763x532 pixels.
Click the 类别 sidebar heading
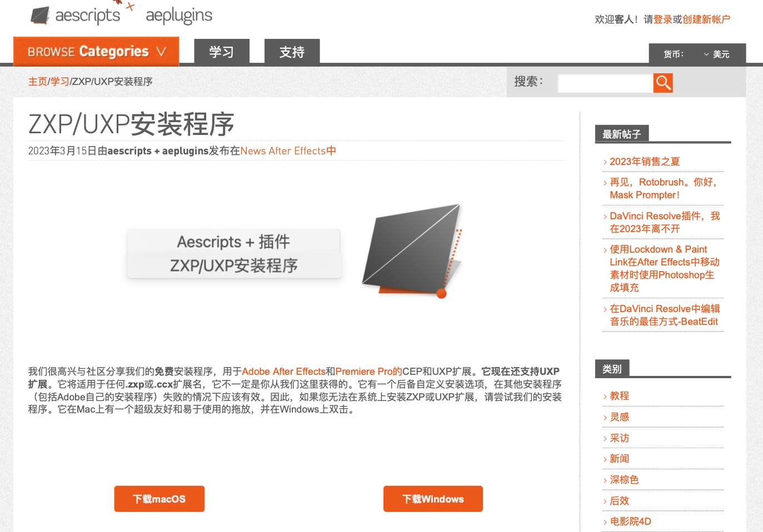(612, 369)
